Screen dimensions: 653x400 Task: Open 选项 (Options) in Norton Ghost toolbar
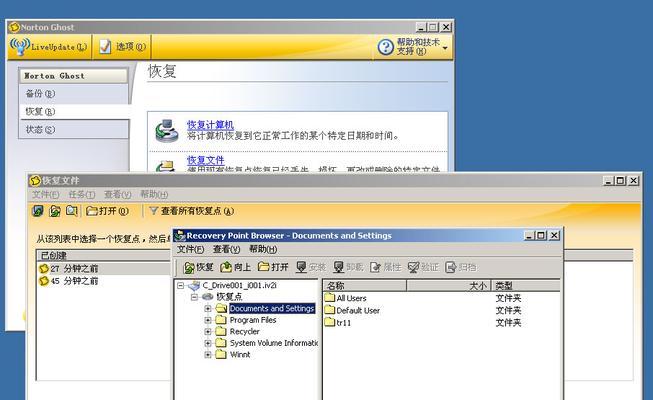(122, 47)
